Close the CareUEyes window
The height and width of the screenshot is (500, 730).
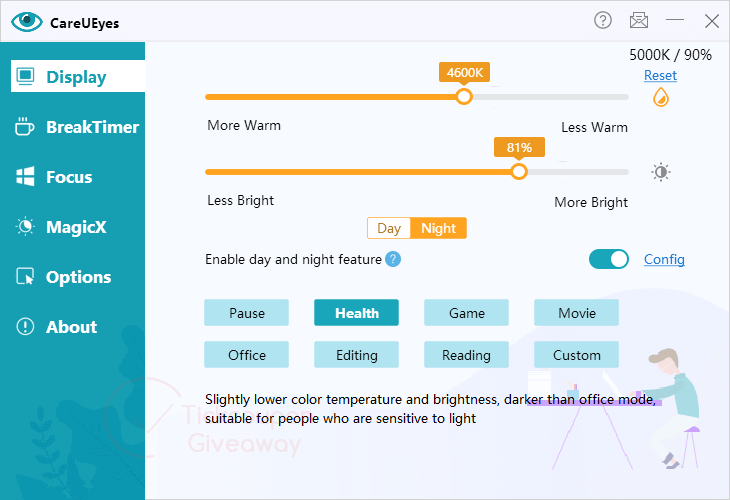tap(711, 21)
